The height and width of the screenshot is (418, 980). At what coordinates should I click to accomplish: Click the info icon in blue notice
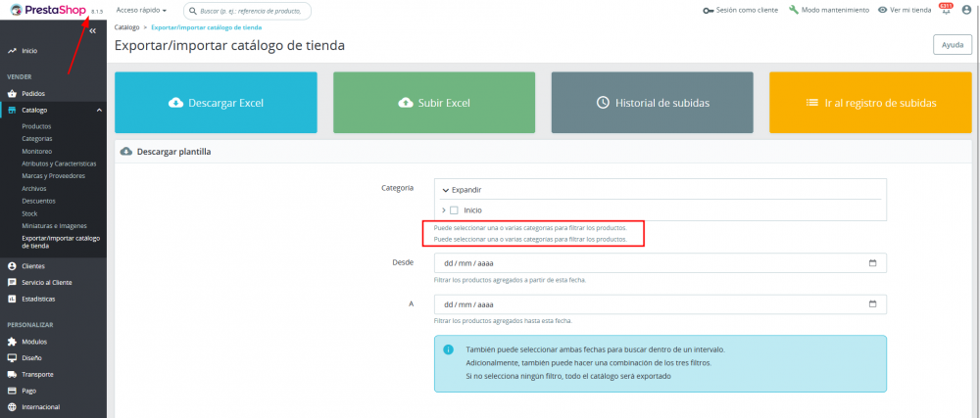(x=448, y=349)
